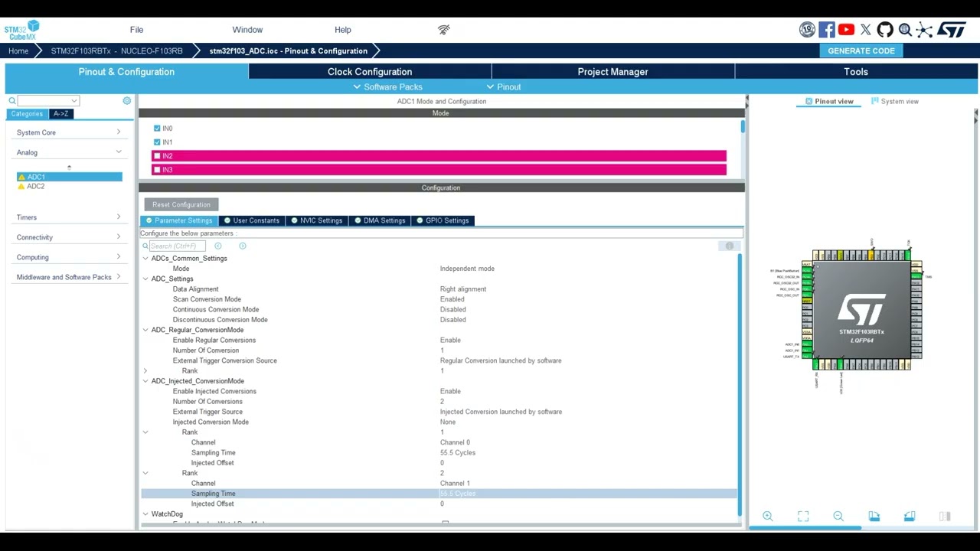Collapse the Analog category

click(x=68, y=152)
